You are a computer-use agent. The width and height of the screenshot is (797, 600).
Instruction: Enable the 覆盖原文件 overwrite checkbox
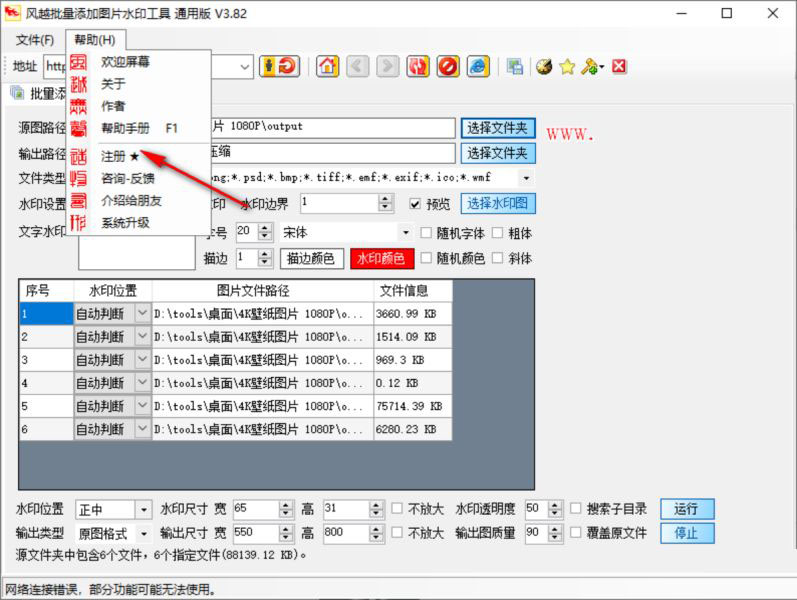point(576,532)
